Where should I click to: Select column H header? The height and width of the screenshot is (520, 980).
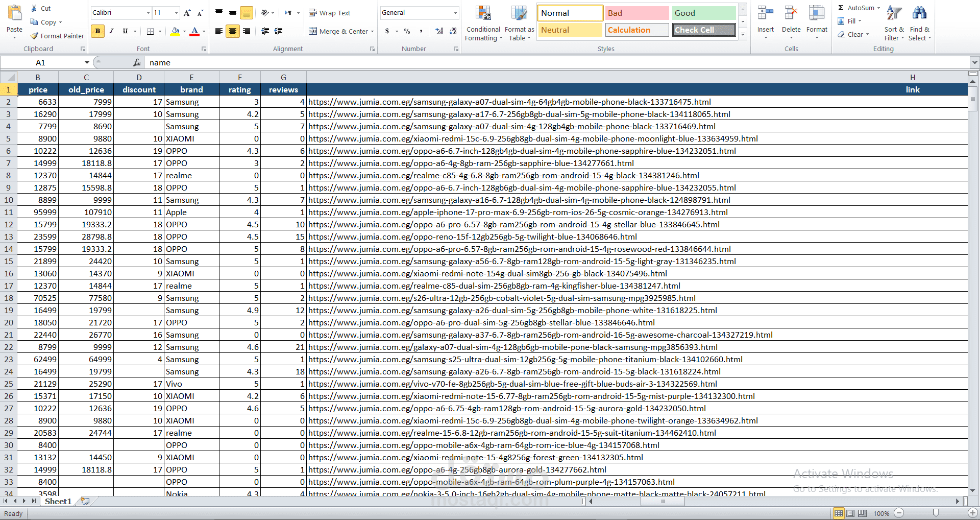[913, 77]
